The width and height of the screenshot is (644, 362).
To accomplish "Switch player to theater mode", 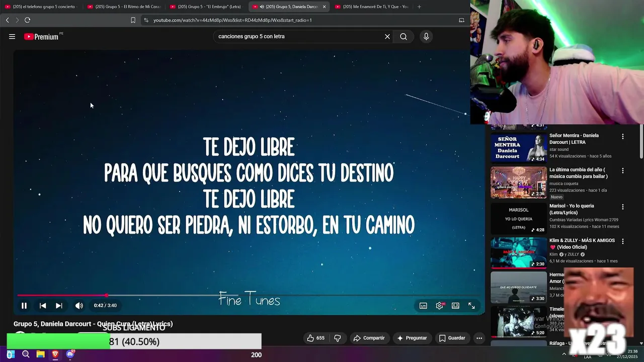I will pos(455,306).
